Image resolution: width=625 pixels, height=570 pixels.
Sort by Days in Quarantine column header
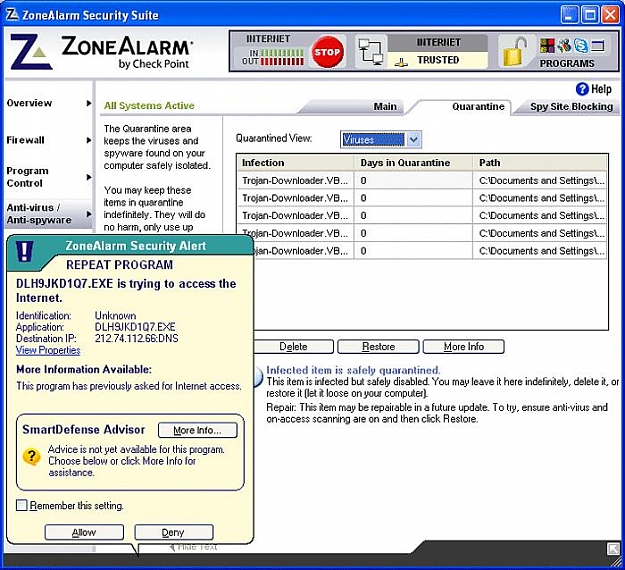click(x=413, y=163)
